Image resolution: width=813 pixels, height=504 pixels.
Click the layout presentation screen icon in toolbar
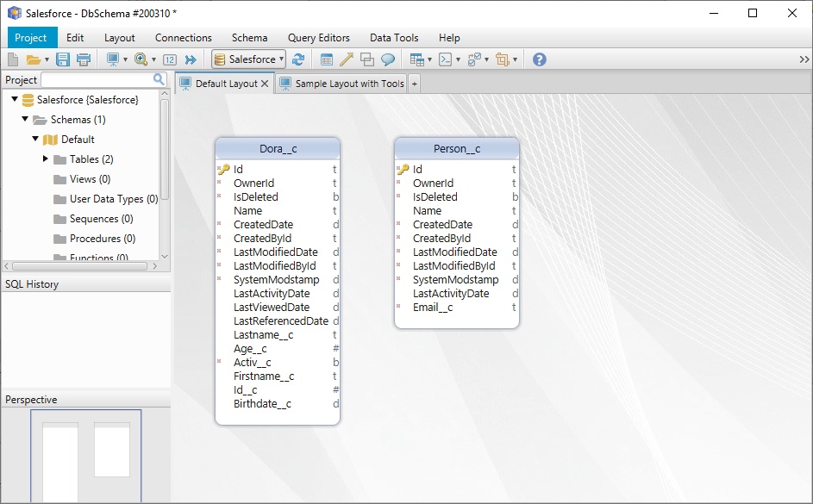point(113,59)
